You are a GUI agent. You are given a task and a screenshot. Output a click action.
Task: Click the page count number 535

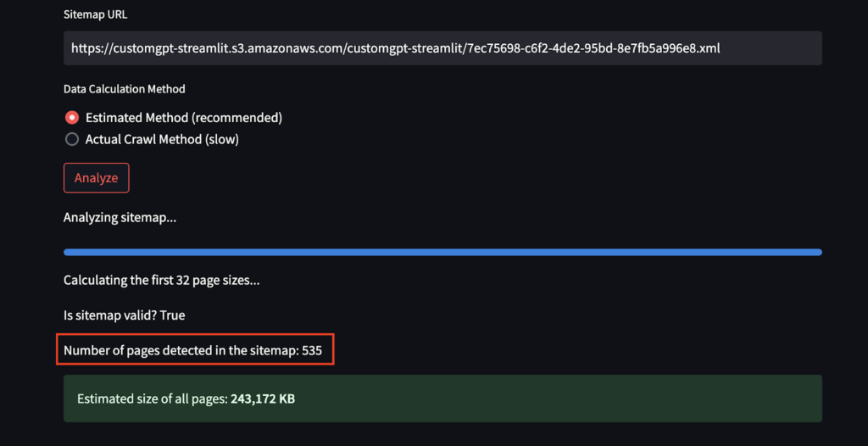[x=312, y=350]
